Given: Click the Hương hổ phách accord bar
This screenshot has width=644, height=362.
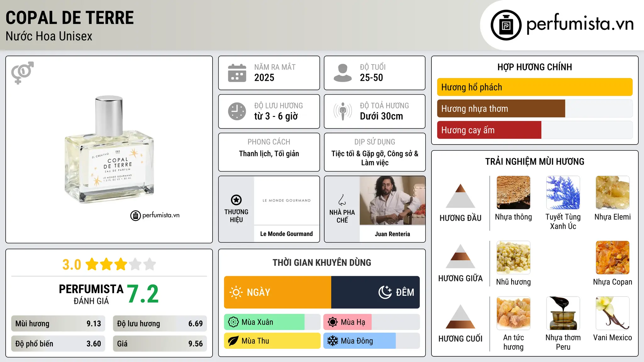Looking at the screenshot, I should (x=535, y=87).
